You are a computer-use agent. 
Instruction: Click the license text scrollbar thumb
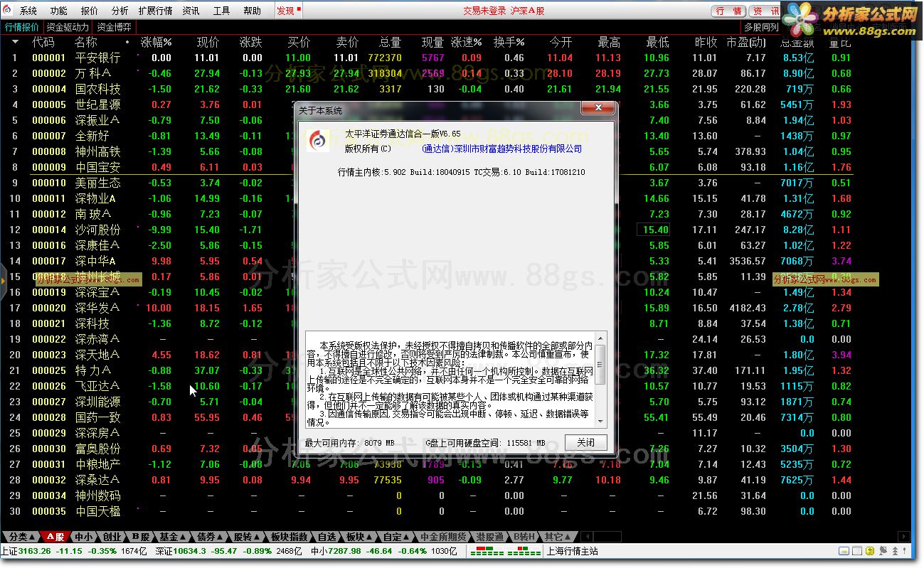600,364
